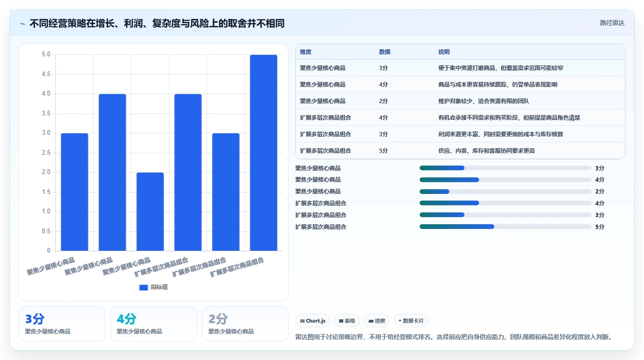The image size is (644, 360).
Task: Select the row 维护对象较少，适合资源有限的团队
Action: pyautogui.click(x=460, y=101)
